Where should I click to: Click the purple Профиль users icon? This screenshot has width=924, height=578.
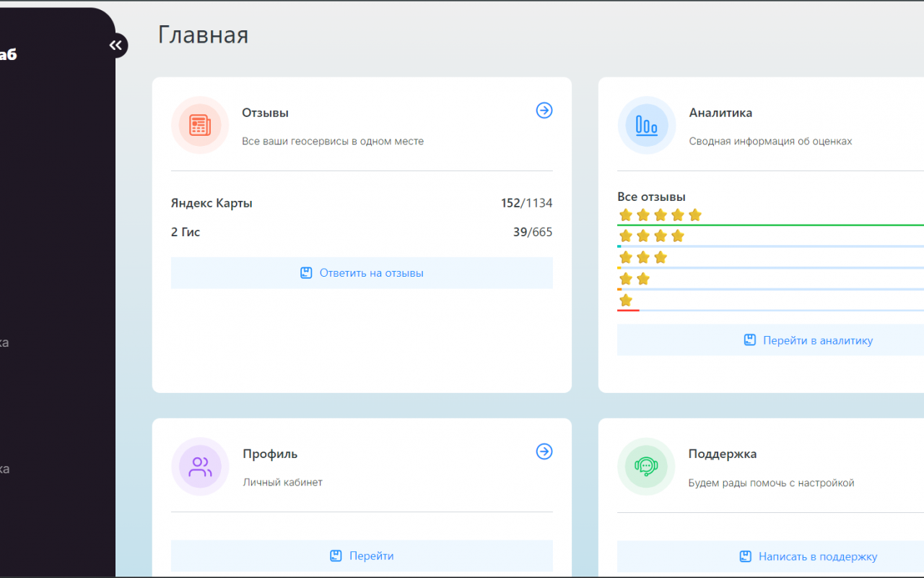(200, 466)
